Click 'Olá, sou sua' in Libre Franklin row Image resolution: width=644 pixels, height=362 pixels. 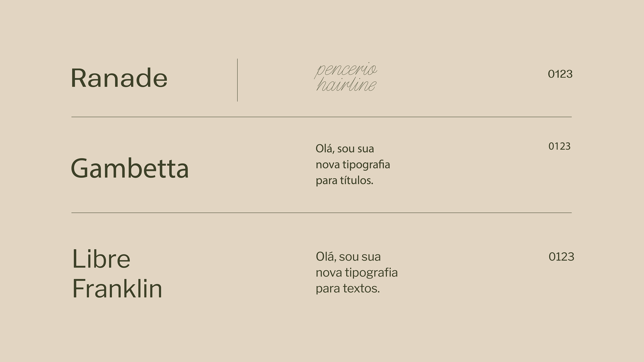tap(348, 257)
